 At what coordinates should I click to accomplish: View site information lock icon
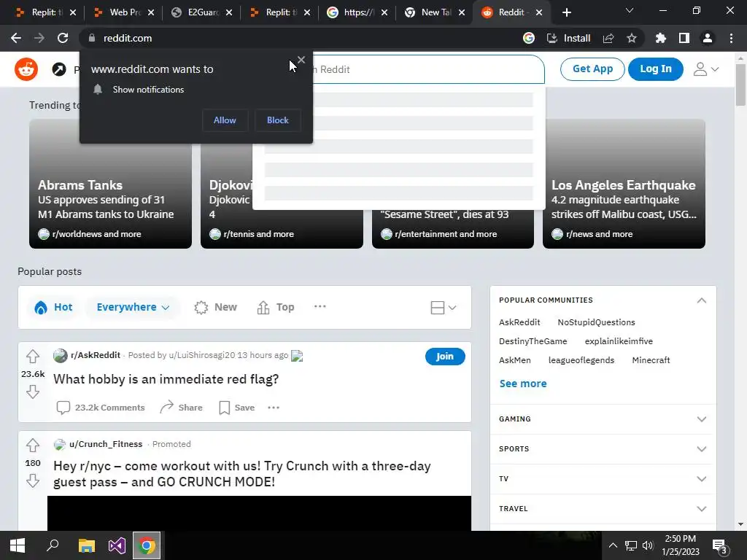(92, 38)
